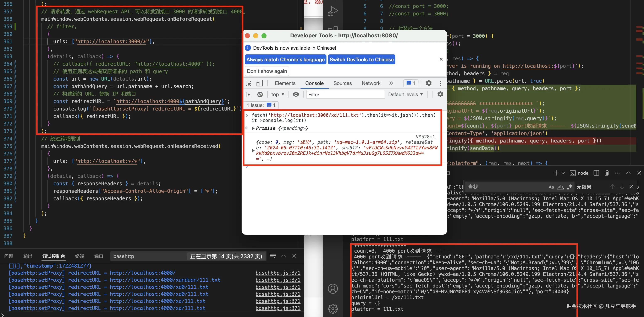This screenshot has width=644, height=317.
Task: Kill the terminal with trash icon
Action: [x=606, y=173]
